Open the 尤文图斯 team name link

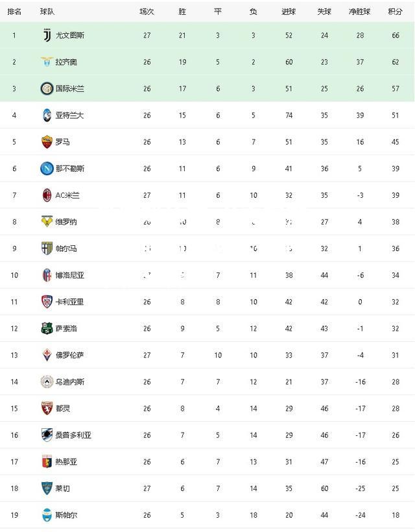(x=70, y=35)
